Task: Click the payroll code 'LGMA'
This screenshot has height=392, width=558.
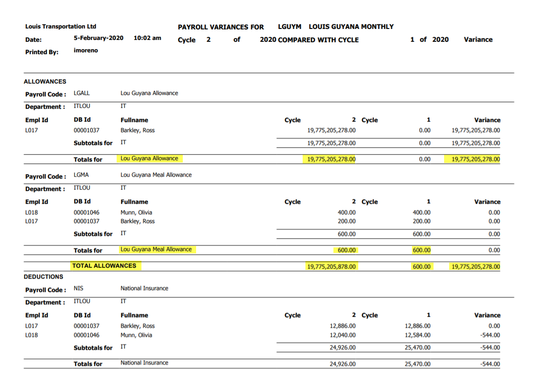Action: pyautogui.click(x=81, y=175)
